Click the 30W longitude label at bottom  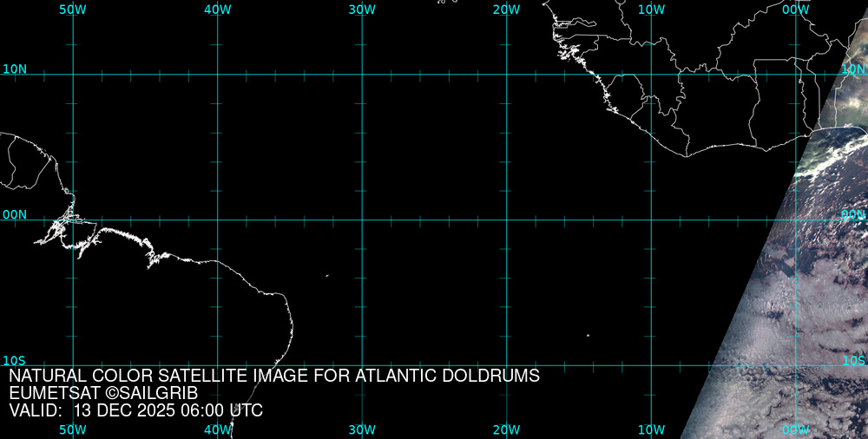(x=362, y=429)
